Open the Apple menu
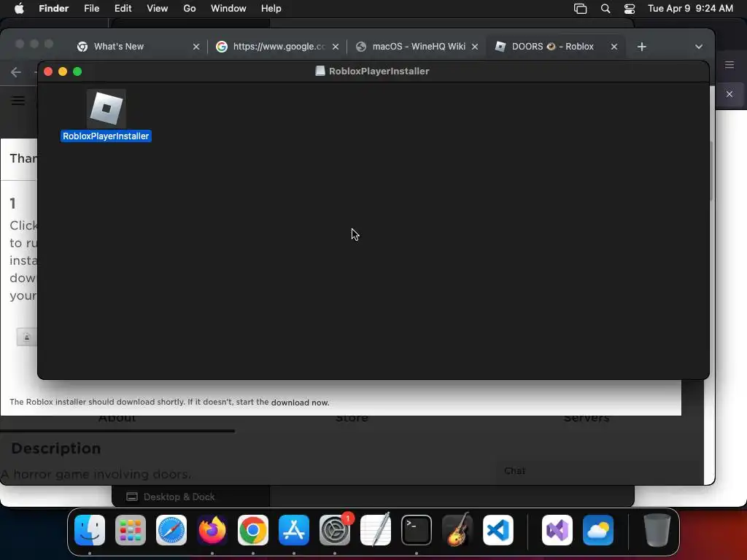 (19, 9)
